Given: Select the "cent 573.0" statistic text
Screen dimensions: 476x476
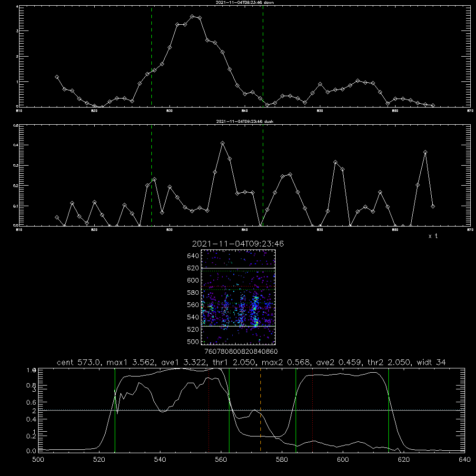Looking at the screenshot, I should pyautogui.click(x=79, y=362).
